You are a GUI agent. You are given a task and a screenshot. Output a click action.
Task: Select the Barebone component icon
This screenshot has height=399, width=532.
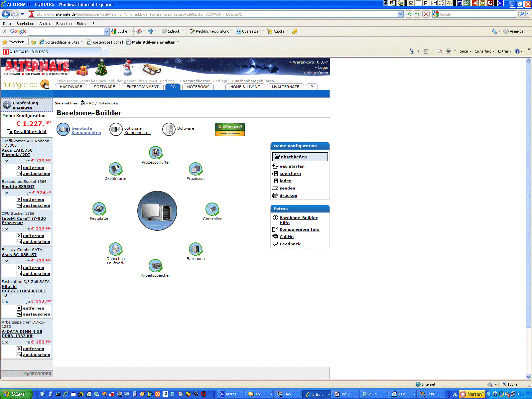[x=196, y=249]
